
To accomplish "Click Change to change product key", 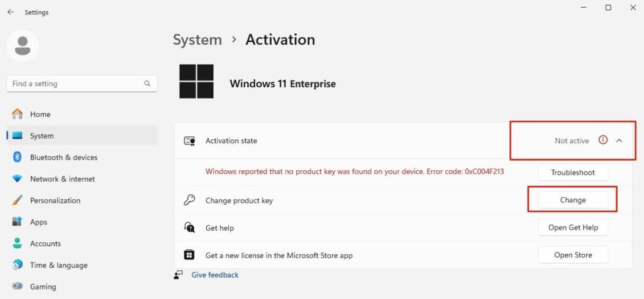I will (573, 200).
